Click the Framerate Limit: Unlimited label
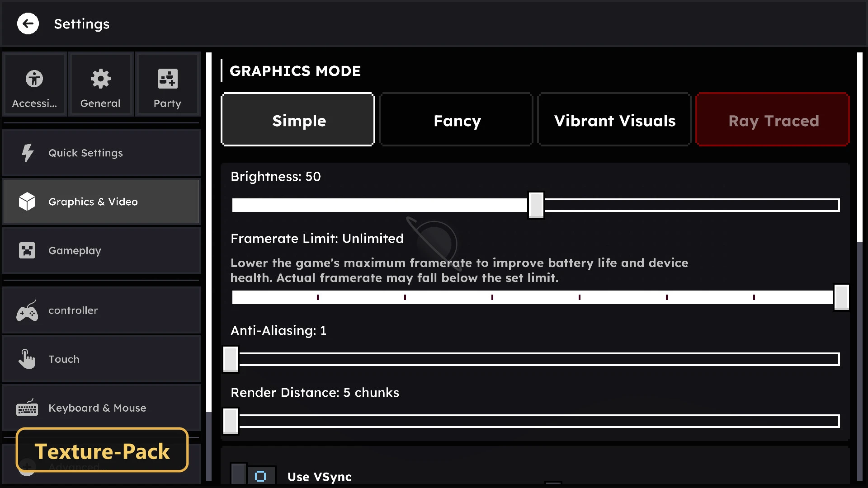The image size is (868, 488). [317, 239]
